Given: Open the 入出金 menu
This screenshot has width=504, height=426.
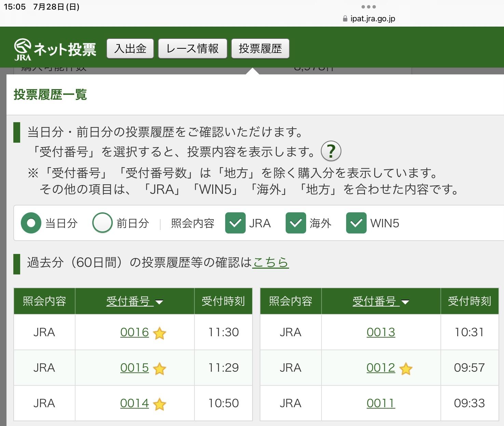Looking at the screenshot, I should (130, 49).
